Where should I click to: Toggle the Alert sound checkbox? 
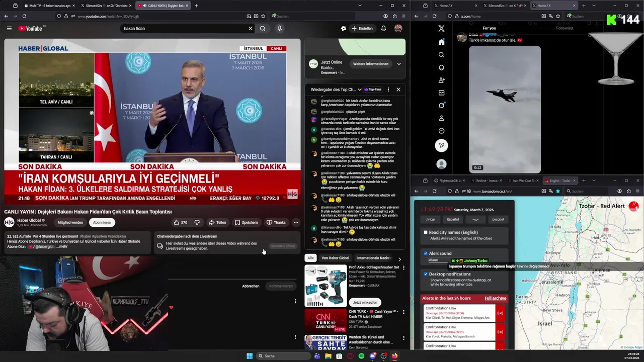426,253
